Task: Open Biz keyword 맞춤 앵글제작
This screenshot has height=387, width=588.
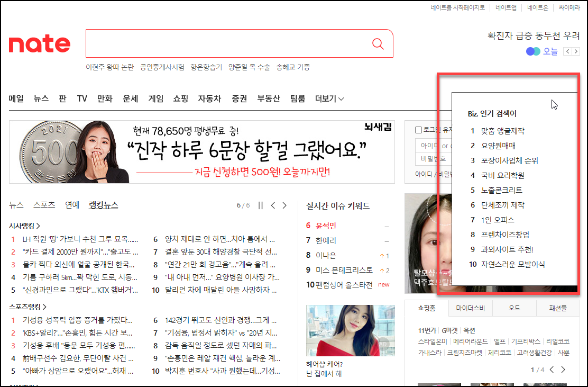Action: tap(503, 131)
